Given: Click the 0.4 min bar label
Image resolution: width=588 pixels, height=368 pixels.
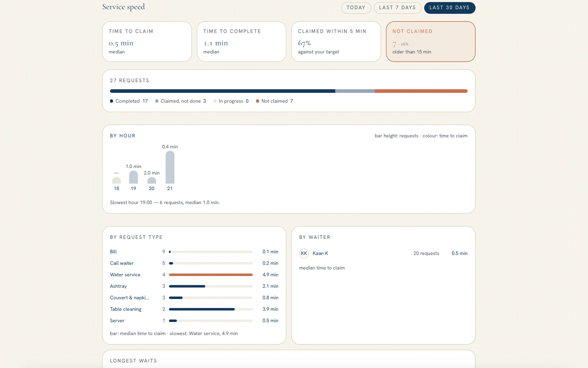Looking at the screenshot, I should click(x=170, y=147).
